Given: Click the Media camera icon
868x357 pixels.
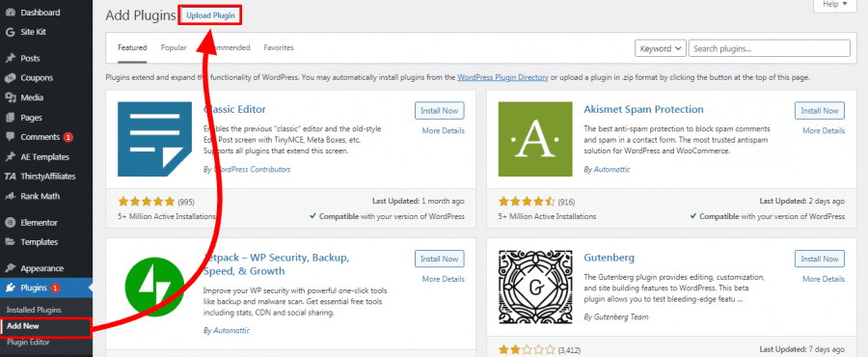Looking at the screenshot, I should (x=10, y=98).
